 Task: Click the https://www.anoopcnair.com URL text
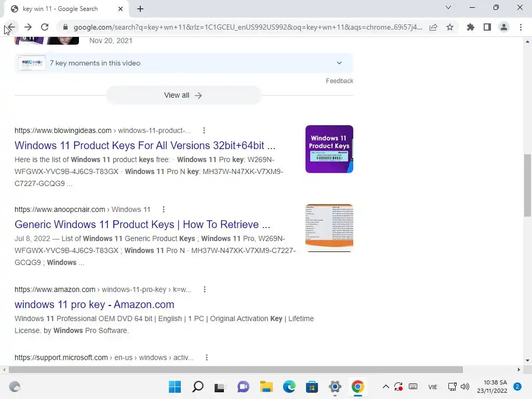coord(60,210)
